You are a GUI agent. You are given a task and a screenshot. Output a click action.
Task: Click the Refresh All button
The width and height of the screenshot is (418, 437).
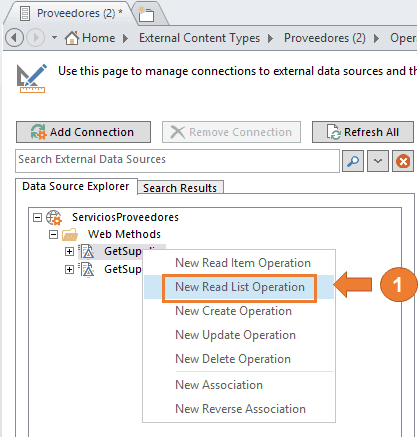363,132
